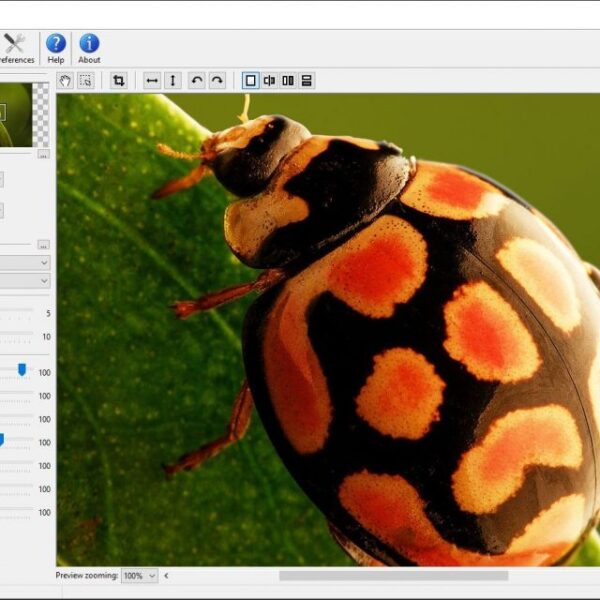Open the About information dialog
This screenshot has height=600, width=600.
[89, 49]
